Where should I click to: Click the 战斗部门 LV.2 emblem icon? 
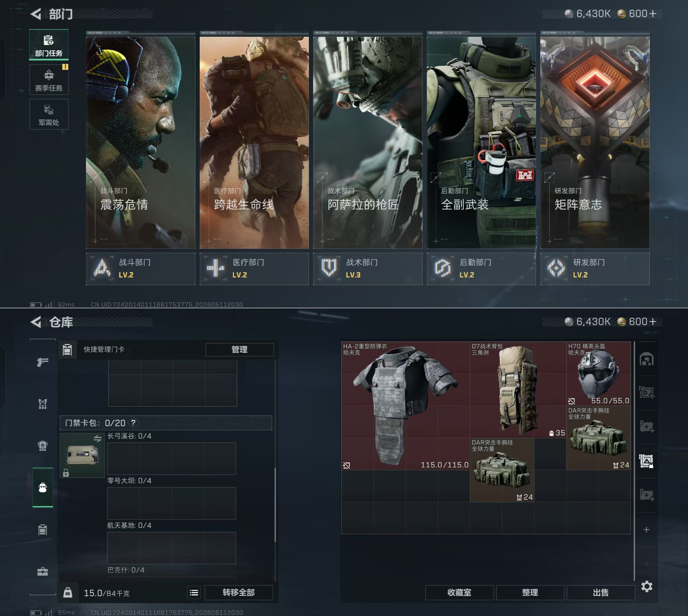point(102,268)
